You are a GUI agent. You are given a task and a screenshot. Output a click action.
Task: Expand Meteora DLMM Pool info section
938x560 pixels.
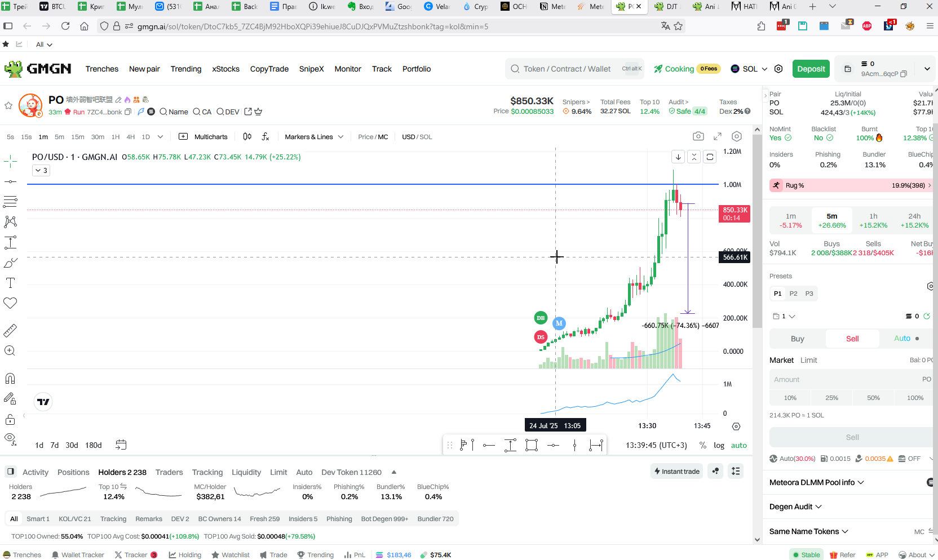click(x=817, y=482)
